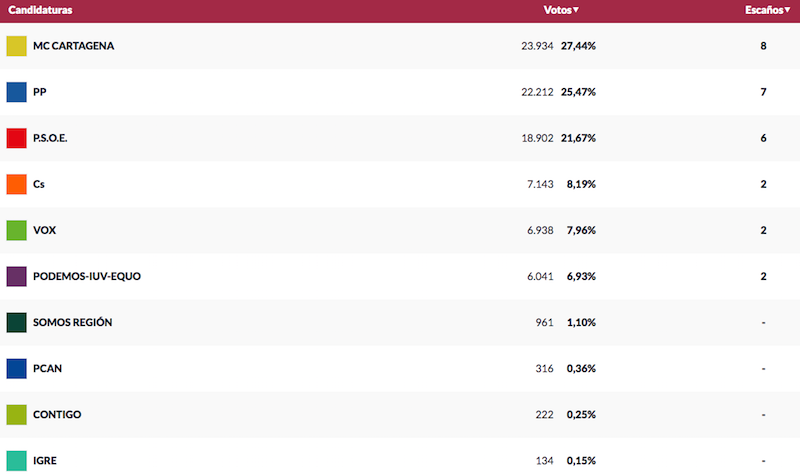Image resolution: width=800 pixels, height=476 pixels.
Task: Sort results by the Escaños column
Action: point(767,10)
